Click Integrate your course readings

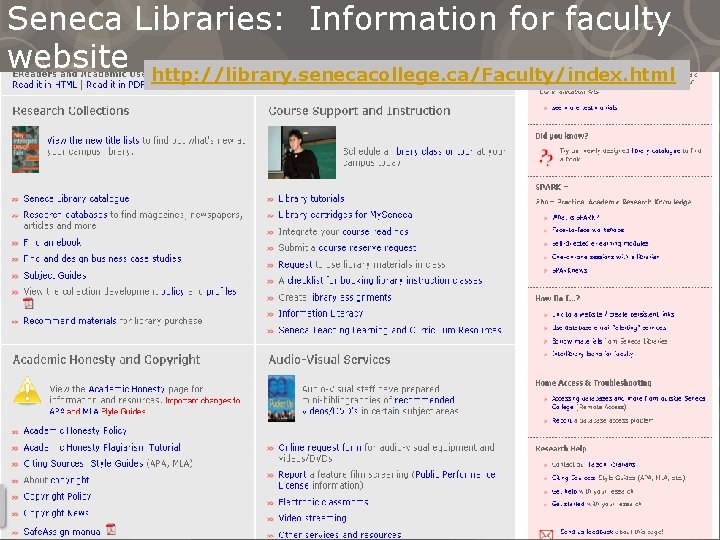tap(343, 232)
